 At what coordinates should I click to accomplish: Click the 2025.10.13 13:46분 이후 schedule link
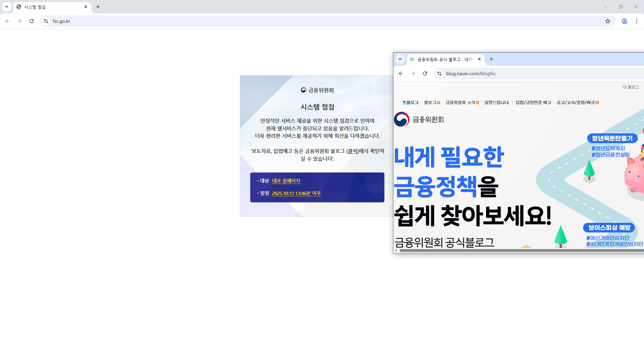pyautogui.click(x=296, y=193)
